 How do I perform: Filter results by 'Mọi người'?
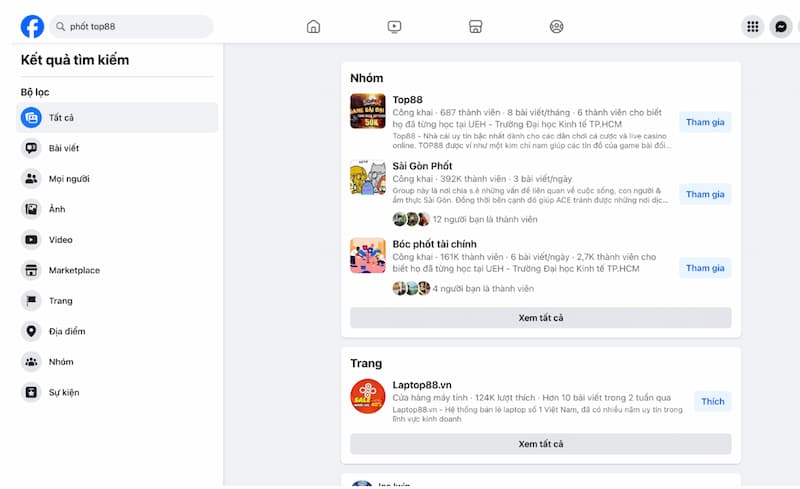[x=69, y=179]
